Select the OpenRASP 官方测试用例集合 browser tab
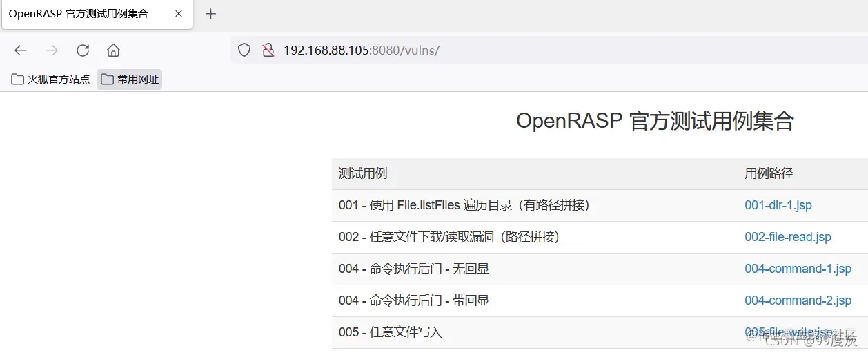The image size is (868, 353). coord(97,14)
